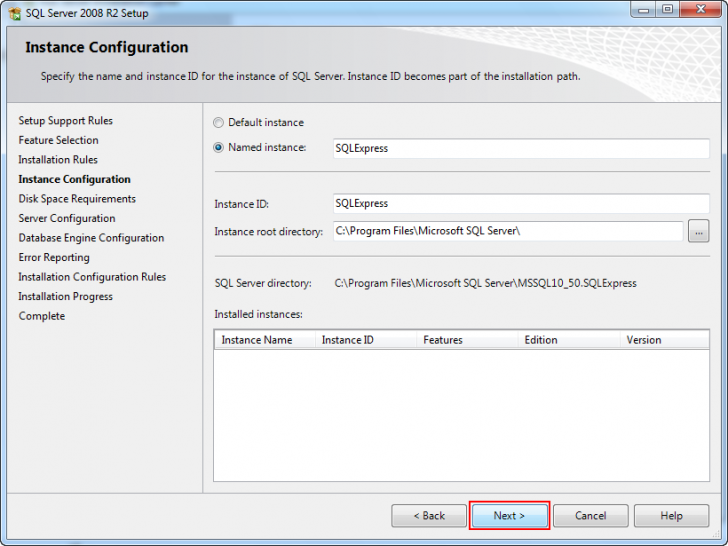Maximize the setup window
The width and height of the screenshot is (728, 546).
(x=667, y=9)
